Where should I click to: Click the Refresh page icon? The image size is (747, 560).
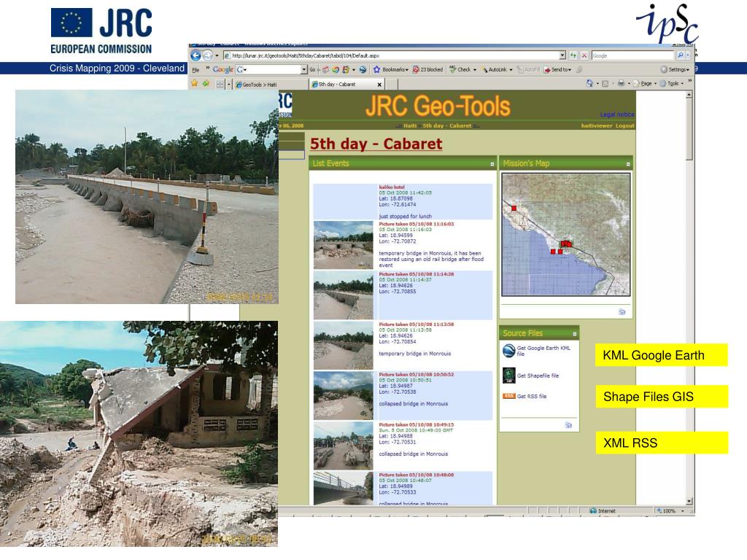pyautogui.click(x=573, y=55)
